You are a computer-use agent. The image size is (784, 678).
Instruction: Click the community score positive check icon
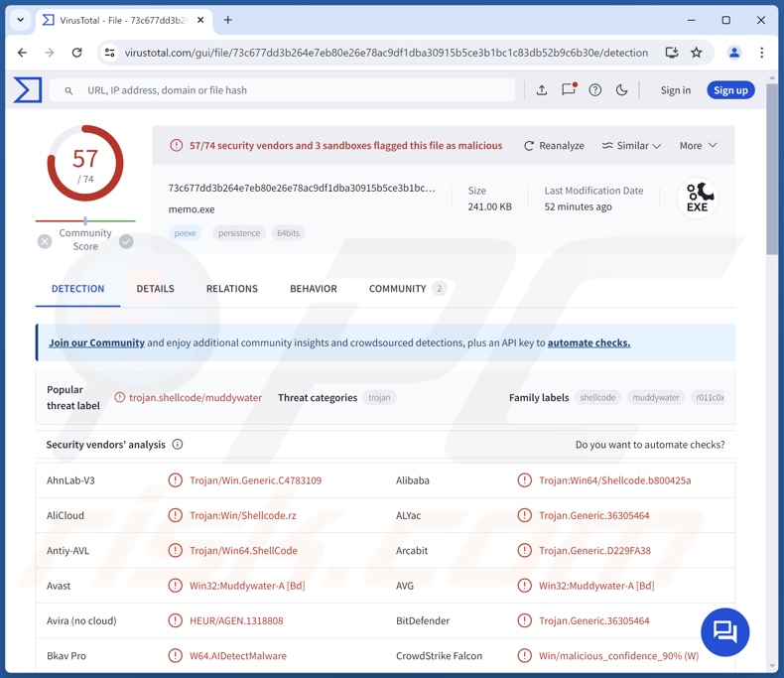tap(126, 241)
